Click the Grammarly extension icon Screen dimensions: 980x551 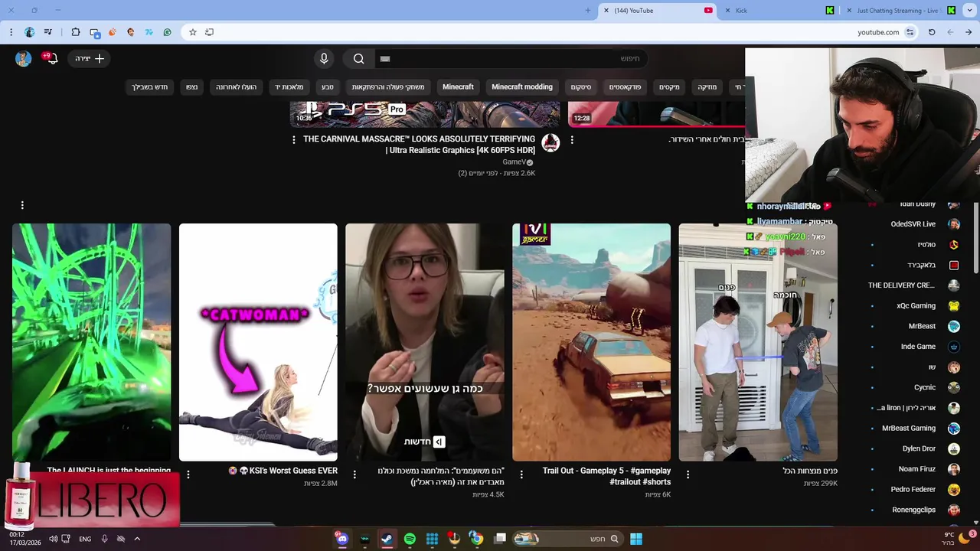pos(167,32)
